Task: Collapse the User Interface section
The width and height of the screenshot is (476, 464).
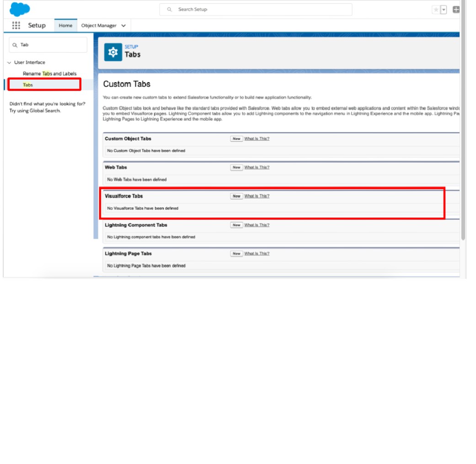Action: (x=9, y=63)
